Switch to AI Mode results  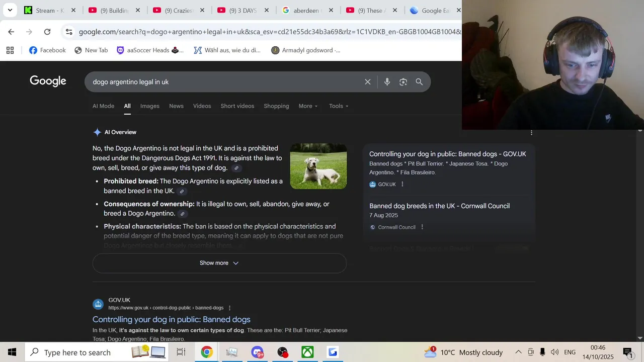[x=103, y=106]
